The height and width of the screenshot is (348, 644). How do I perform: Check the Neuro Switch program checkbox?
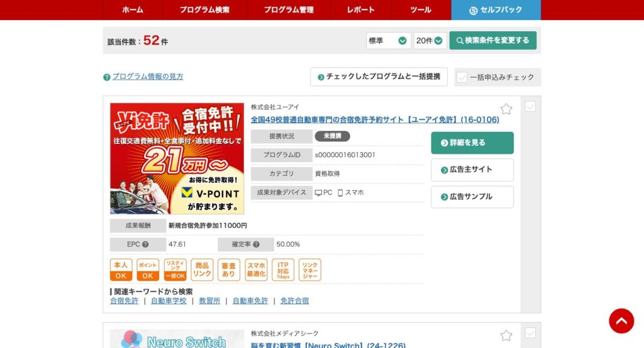coord(530,333)
